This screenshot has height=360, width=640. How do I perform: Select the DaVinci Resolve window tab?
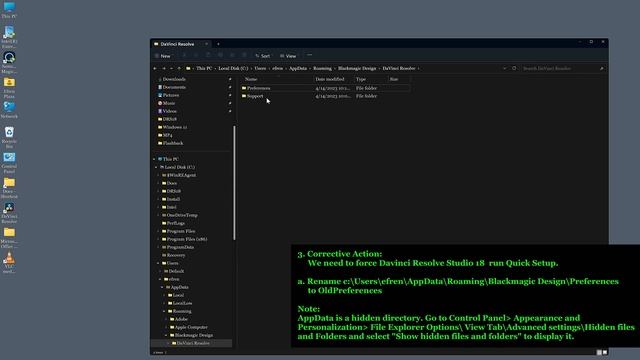pos(181,44)
